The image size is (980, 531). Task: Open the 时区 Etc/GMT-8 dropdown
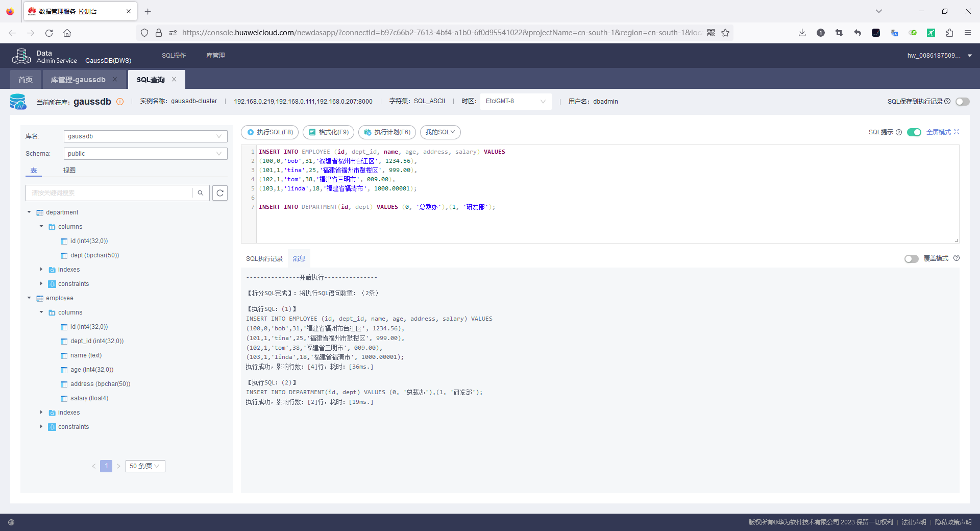[x=516, y=101]
